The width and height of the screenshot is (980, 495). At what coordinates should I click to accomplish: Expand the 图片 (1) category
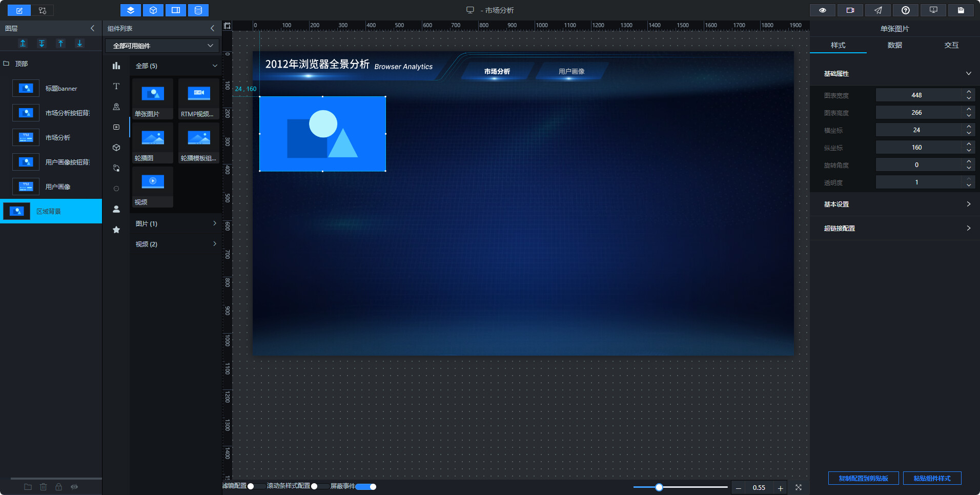pos(176,223)
